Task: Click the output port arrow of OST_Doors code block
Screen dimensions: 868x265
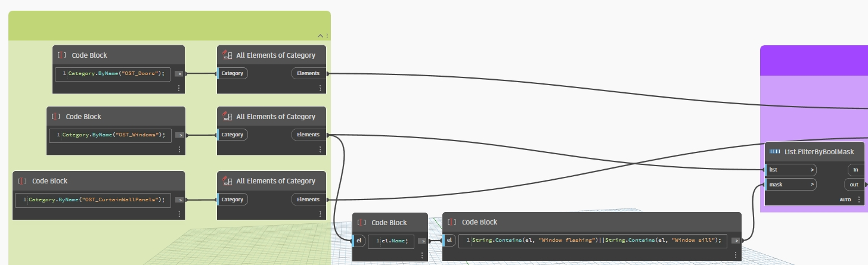Action: (179, 74)
